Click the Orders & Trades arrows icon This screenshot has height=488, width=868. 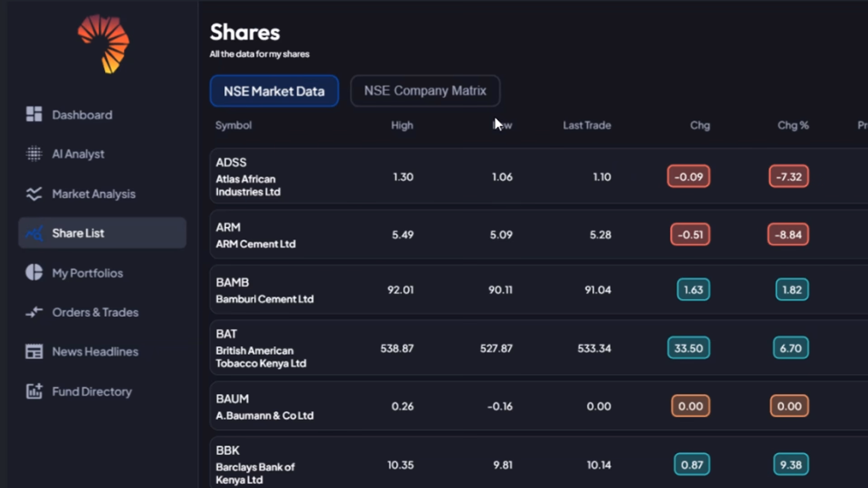tap(34, 312)
